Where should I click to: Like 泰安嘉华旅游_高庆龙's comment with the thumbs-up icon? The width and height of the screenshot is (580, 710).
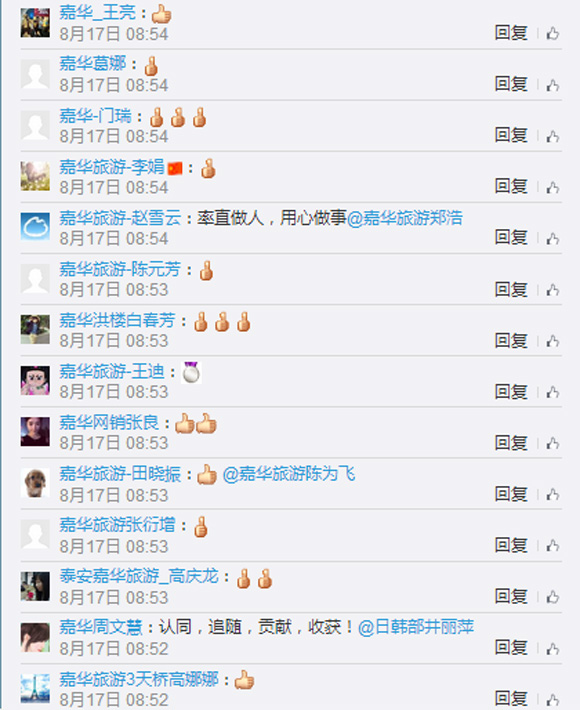click(552, 597)
